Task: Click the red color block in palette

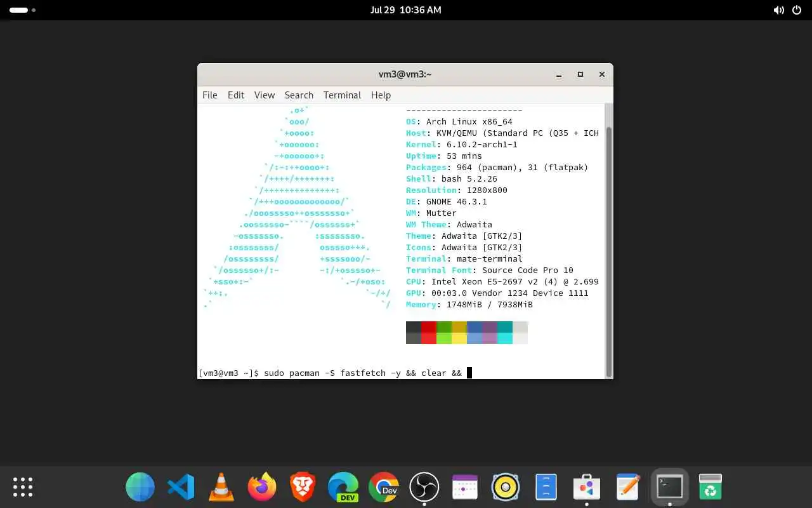Action: [429, 327]
